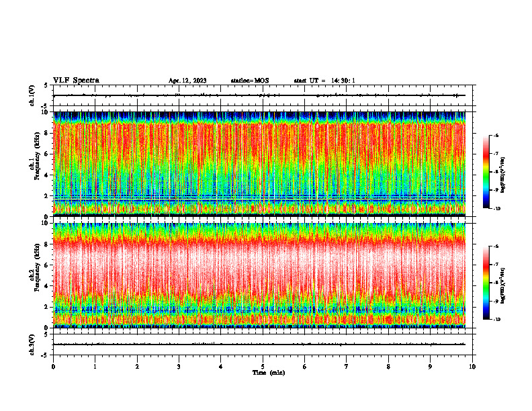Click the ch.1 voltage waveform trace
Screen dimensions: 532x411
(259, 95)
